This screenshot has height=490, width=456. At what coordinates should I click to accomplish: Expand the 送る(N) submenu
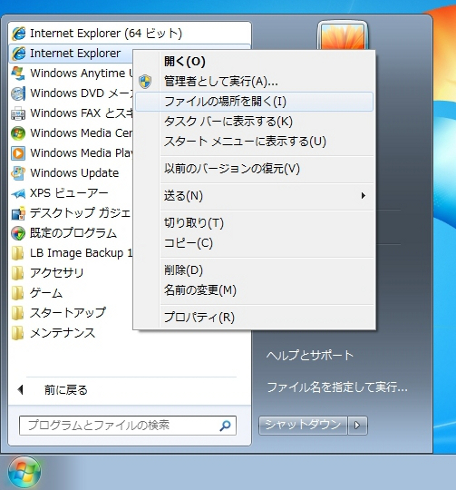tap(254, 196)
